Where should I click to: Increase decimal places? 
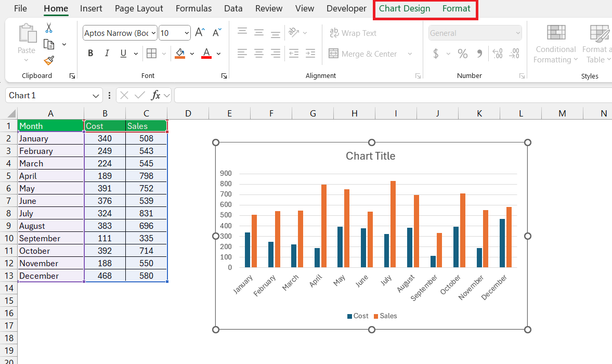(498, 54)
